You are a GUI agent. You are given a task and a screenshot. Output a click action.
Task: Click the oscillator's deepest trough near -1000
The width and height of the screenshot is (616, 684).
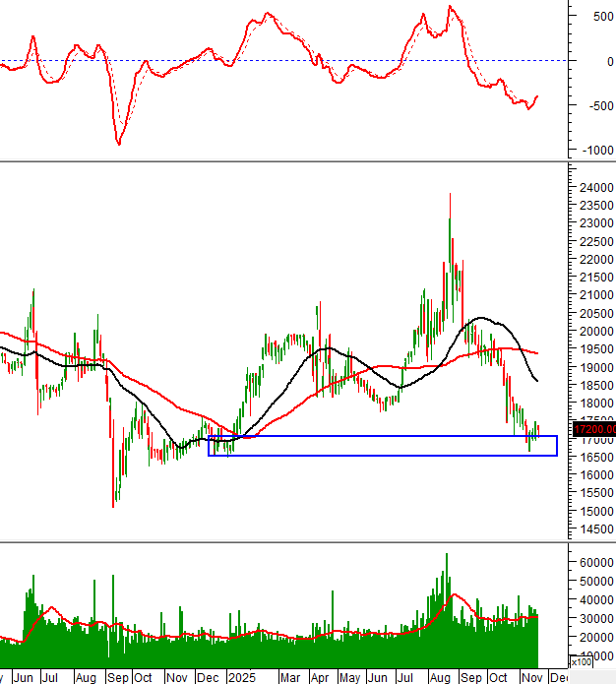pyautogui.click(x=119, y=144)
